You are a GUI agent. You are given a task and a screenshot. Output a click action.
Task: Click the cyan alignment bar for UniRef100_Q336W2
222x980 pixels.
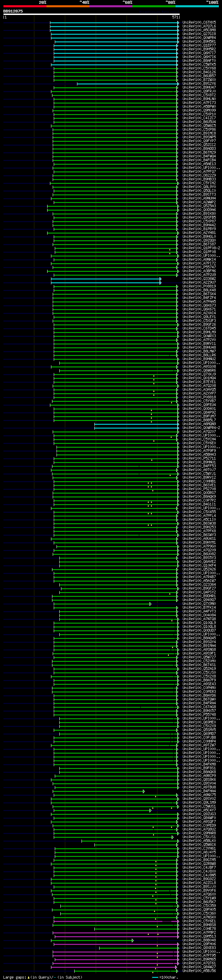pos(106,279)
